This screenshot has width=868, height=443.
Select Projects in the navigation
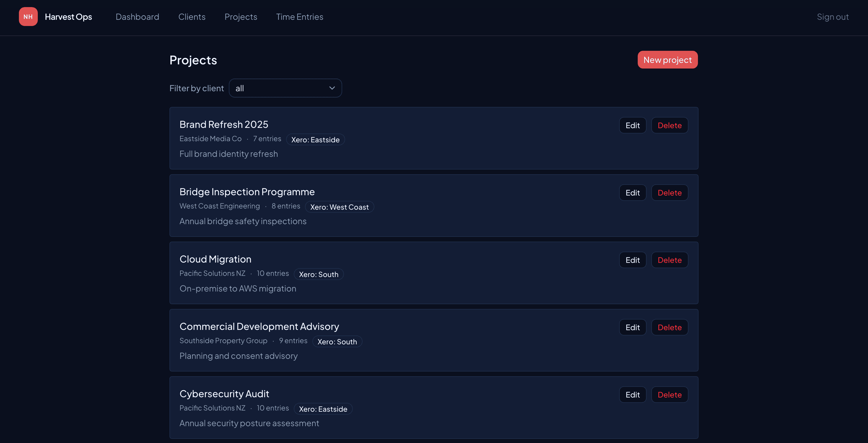click(x=241, y=17)
